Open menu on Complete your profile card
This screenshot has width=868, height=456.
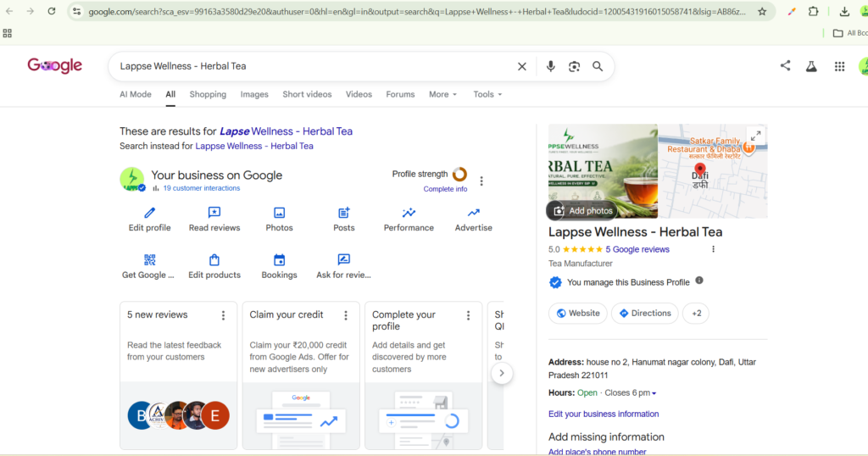(x=468, y=315)
